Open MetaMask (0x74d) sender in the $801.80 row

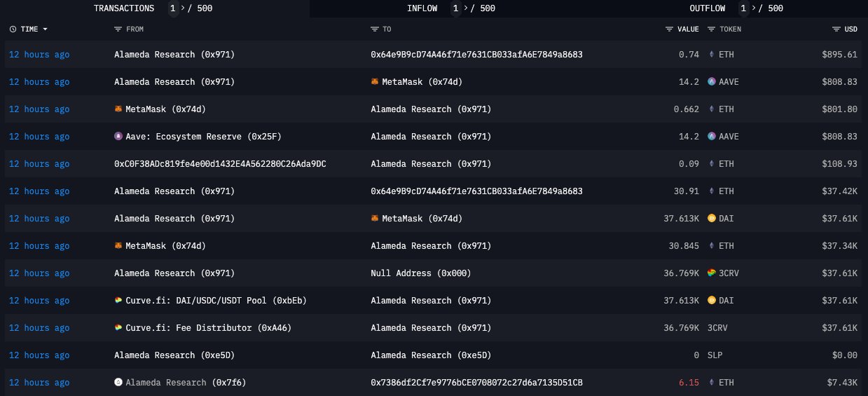tap(165, 109)
